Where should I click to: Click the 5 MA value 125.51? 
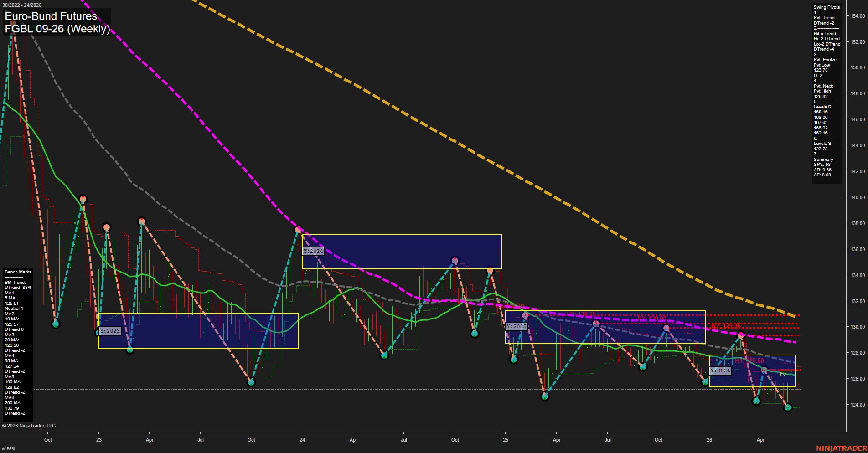point(12,303)
